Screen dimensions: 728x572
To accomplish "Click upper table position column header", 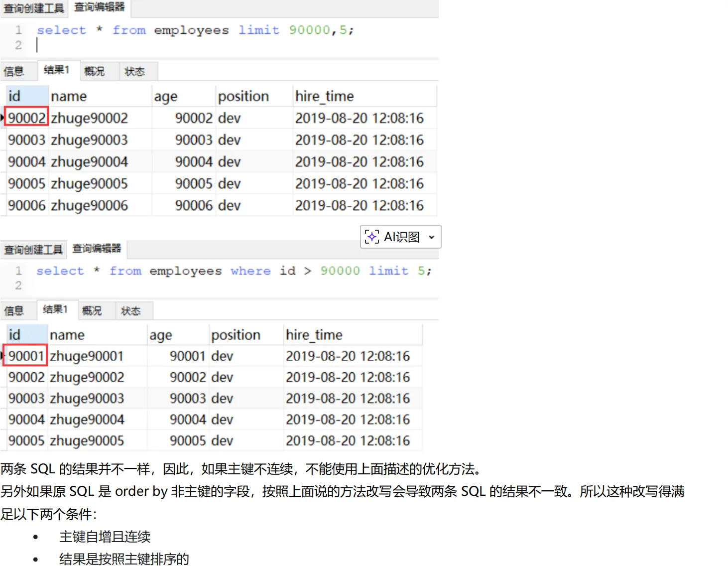I will 254,96.
